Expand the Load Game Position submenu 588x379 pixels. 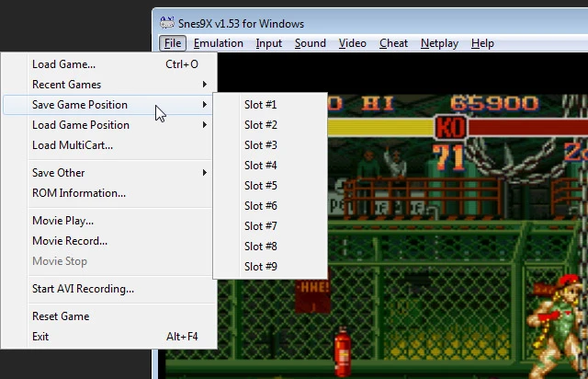(x=108, y=125)
